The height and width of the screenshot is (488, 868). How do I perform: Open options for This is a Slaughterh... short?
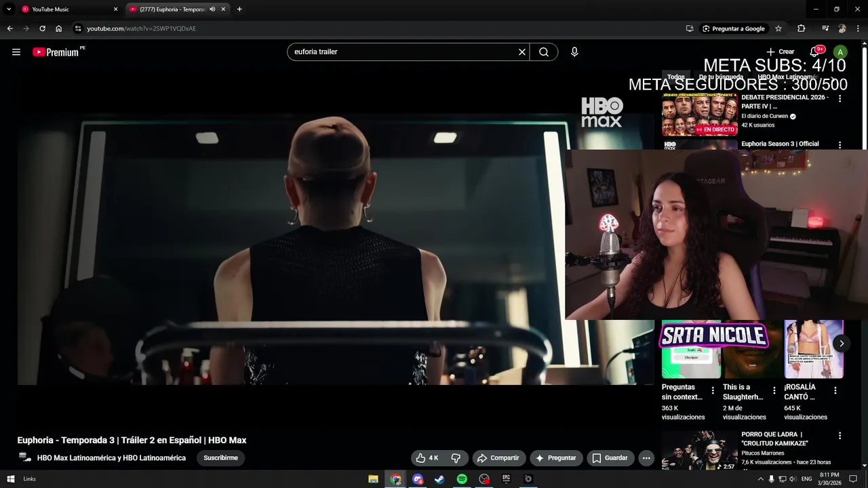click(x=774, y=390)
